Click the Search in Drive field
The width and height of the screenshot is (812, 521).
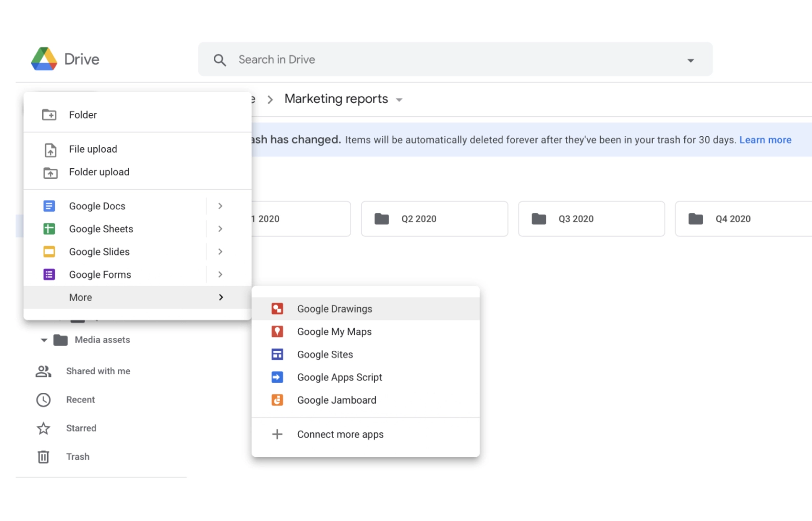pyautogui.click(x=455, y=59)
